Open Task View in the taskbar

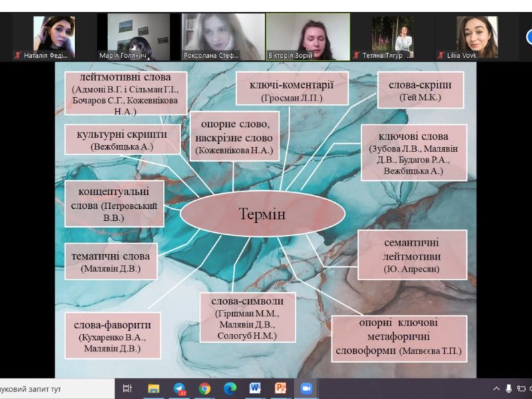click(128, 388)
